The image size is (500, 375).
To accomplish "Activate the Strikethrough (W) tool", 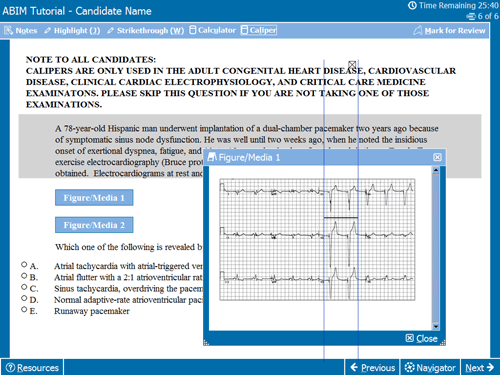I will (x=146, y=30).
